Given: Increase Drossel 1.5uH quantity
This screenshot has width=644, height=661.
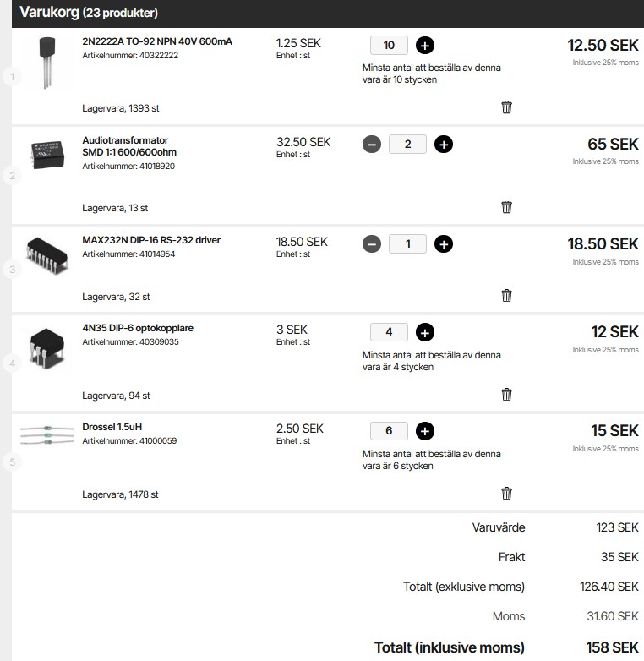Looking at the screenshot, I should tap(425, 431).
